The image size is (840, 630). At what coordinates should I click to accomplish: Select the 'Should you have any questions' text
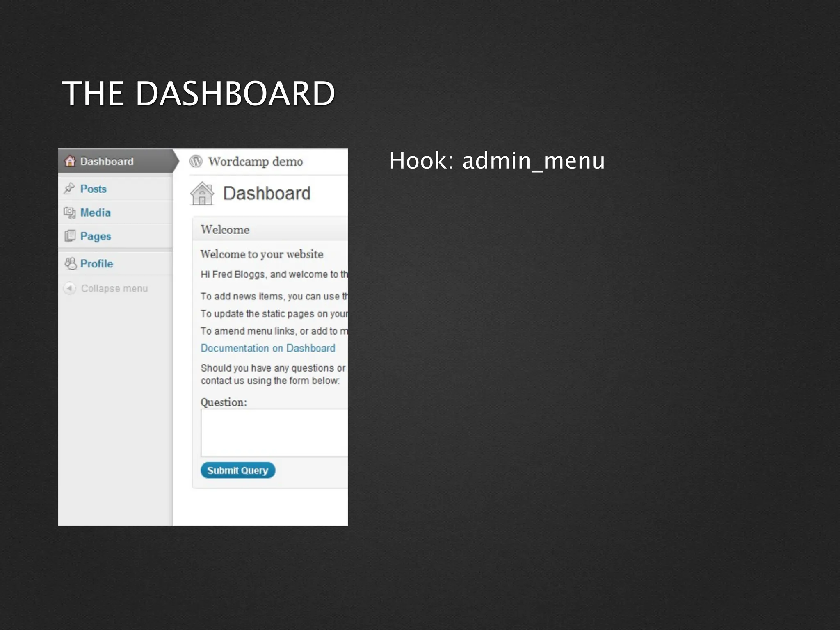pyautogui.click(x=273, y=374)
